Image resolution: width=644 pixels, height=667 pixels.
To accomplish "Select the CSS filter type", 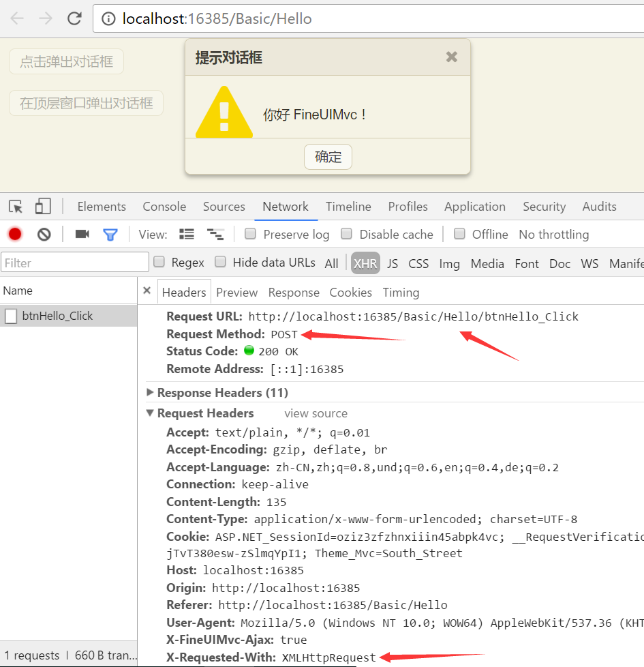I will pyautogui.click(x=418, y=263).
